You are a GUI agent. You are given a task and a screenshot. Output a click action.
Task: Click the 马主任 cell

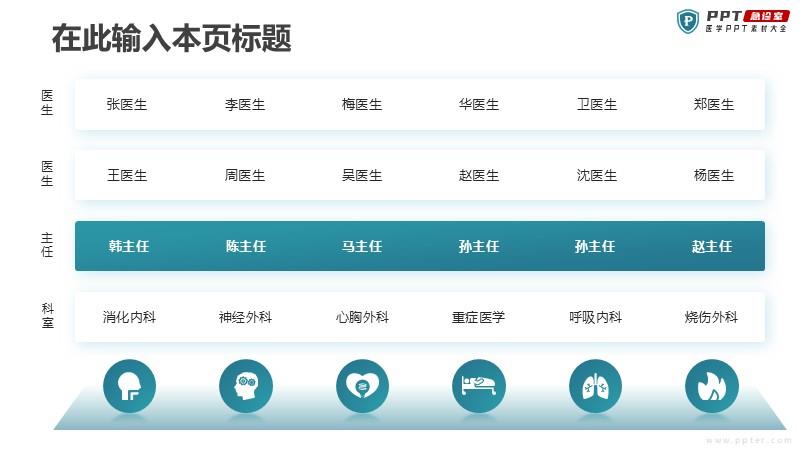tap(362, 246)
